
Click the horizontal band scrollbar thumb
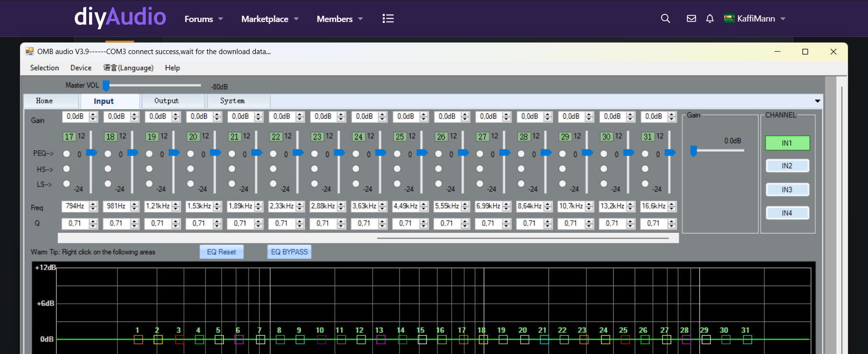pyautogui.click(x=523, y=238)
